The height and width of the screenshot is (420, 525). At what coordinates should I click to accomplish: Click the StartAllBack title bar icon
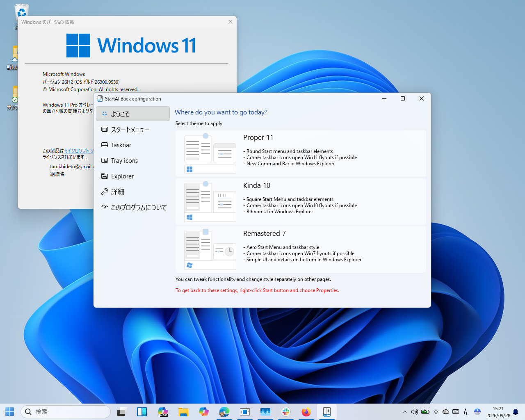click(x=100, y=98)
